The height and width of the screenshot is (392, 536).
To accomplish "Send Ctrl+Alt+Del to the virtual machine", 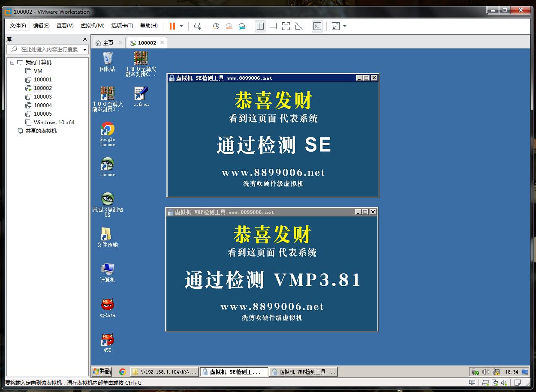I will tap(198, 26).
